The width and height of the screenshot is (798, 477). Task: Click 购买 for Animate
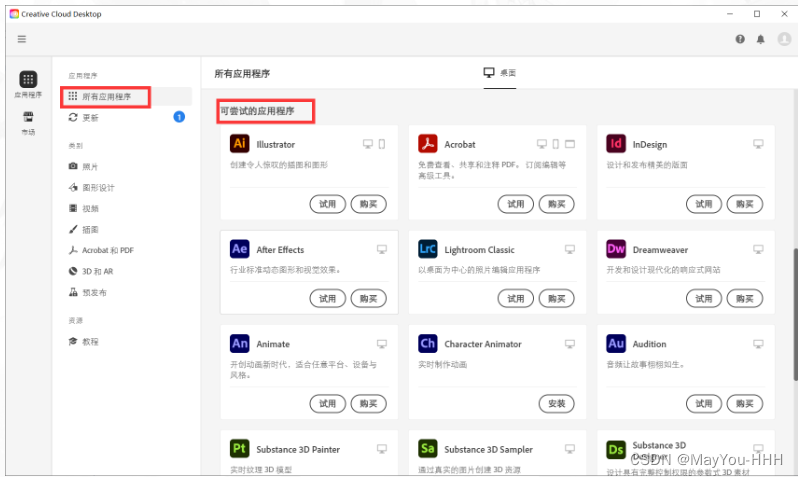click(x=368, y=404)
